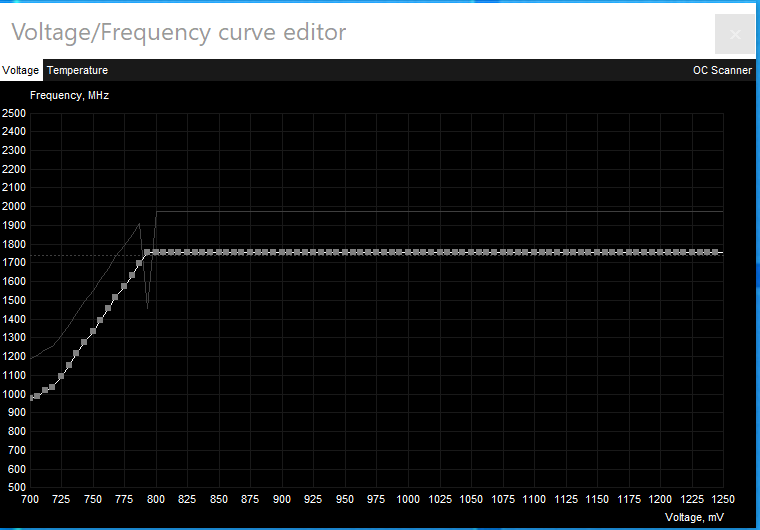Select the last curve point near 1250 mV
760x530 pixels.
click(715, 252)
